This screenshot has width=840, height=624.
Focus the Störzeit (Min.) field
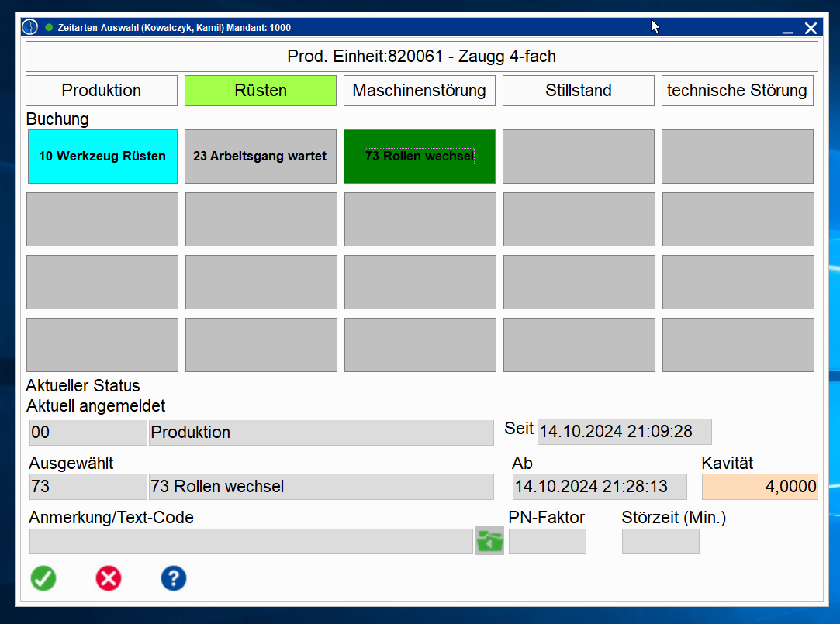click(660, 541)
